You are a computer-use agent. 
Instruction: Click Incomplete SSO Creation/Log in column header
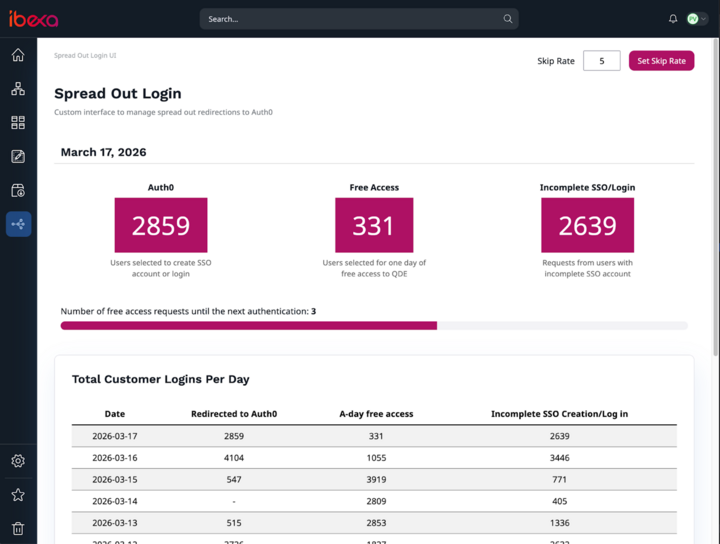pos(559,414)
